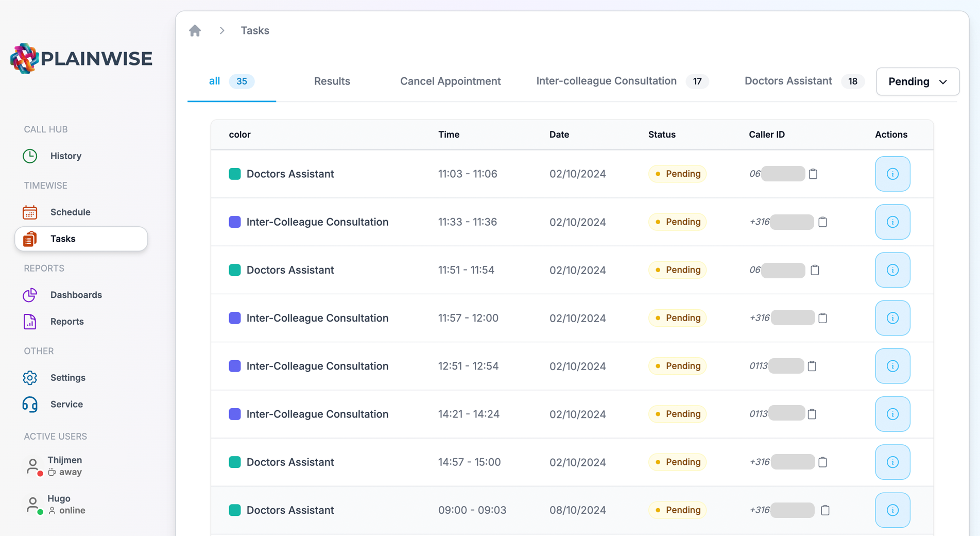The image size is (980, 536).
Task: Click the color column header
Action: coord(239,135)
